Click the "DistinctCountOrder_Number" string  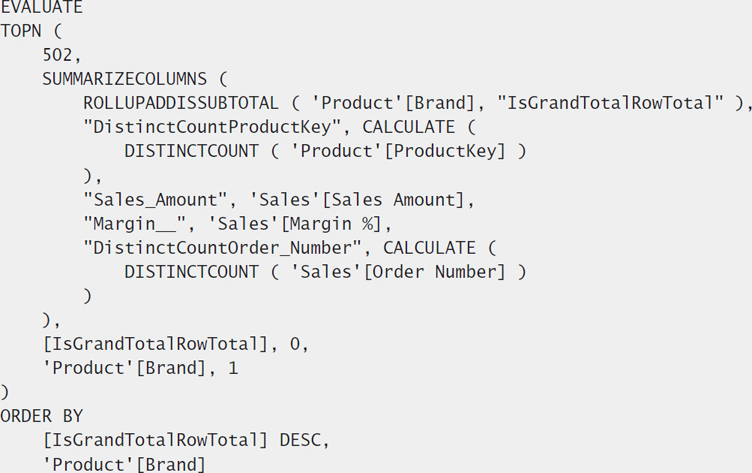(x=223, y=248)
